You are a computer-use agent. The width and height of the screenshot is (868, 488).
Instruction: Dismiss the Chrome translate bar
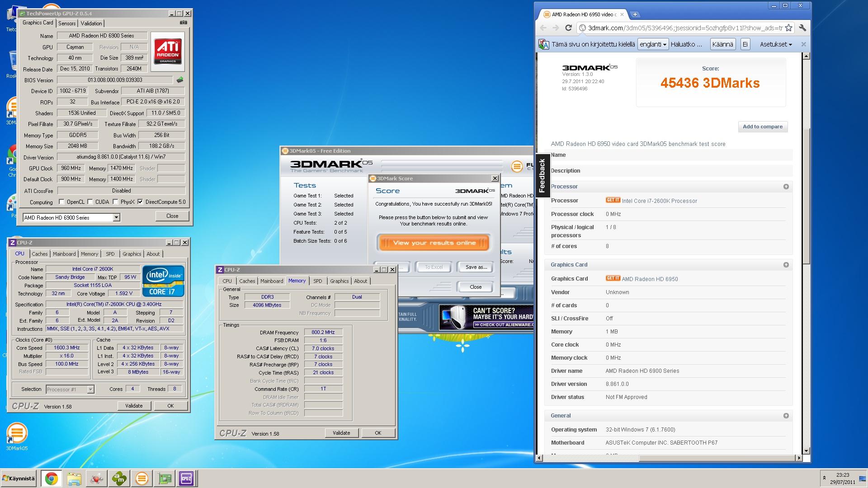tap(803, 44)
